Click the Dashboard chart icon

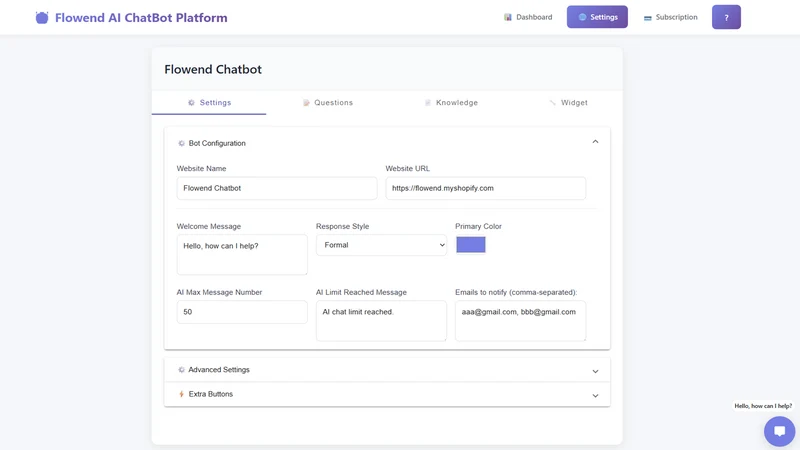(508, 17)
